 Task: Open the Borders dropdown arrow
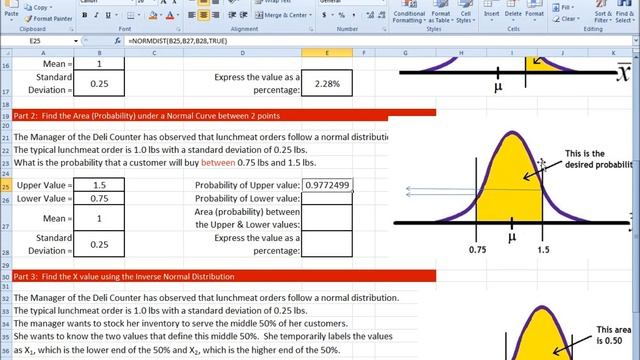click(x=139, y=16)
